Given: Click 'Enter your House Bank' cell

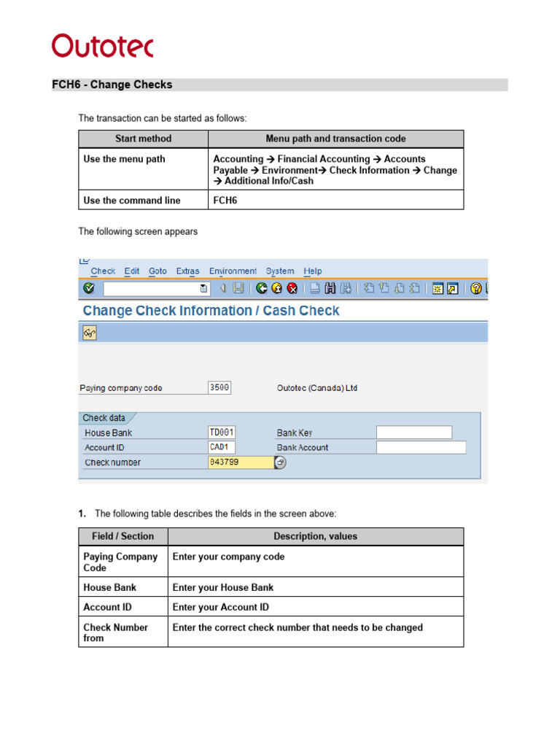Looking at the screenshot, I should [x=316, y=587].
